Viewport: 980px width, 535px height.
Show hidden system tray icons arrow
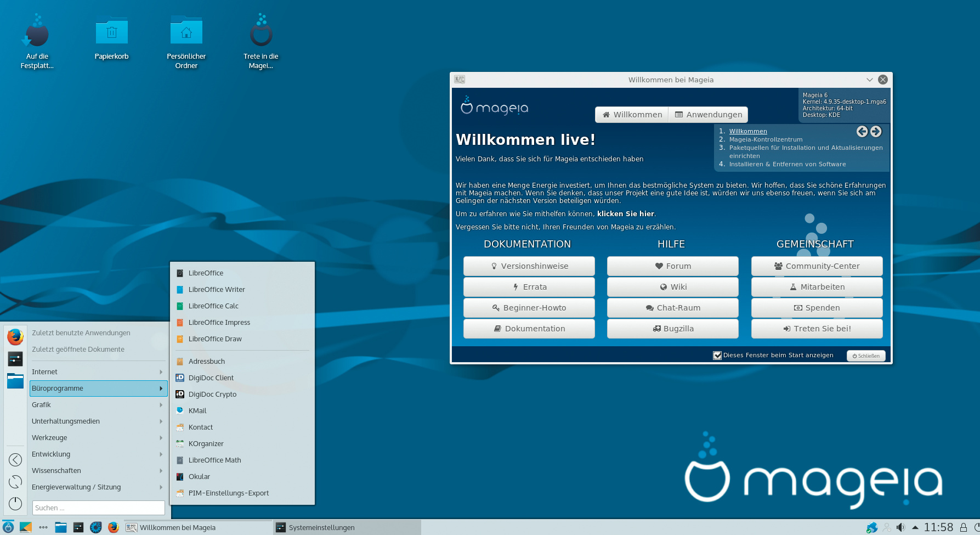pyautogui.click(x=915, y=527)
